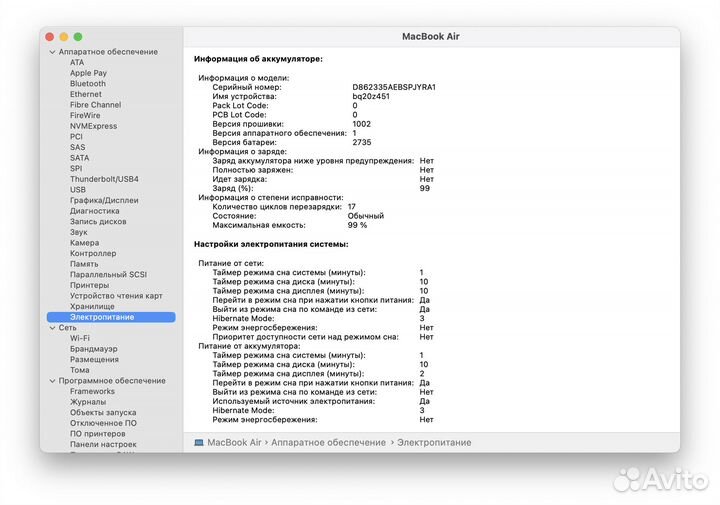The height and width of the screenshot is (505, 720).
Task: Open the Хранилище entry
Action: pyautogui.click(x=92, y=306)
